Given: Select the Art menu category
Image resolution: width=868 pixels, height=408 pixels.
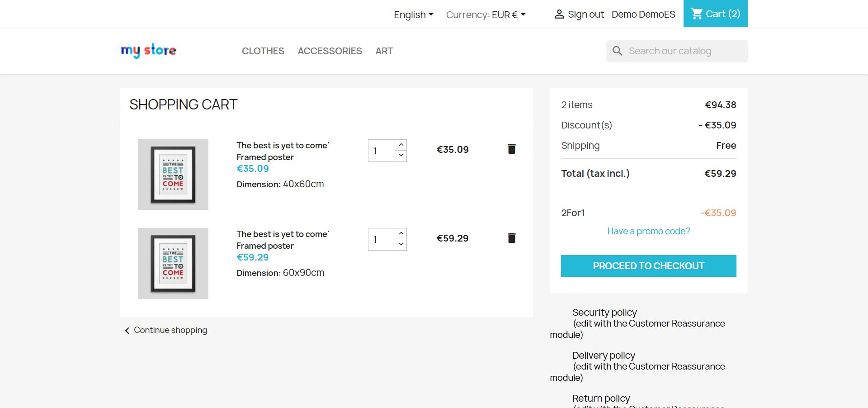Looking at the screenshot, I should pyautogui.click(x=384, y=51).
